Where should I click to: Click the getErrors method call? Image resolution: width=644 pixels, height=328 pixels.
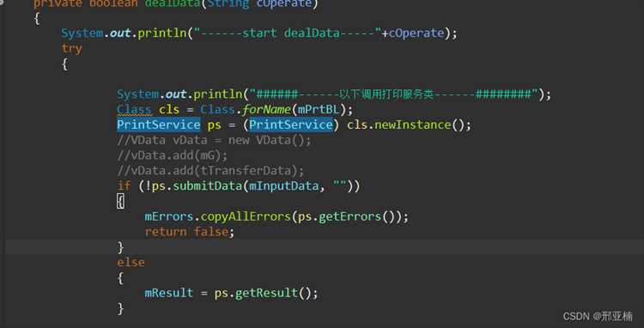click(x=350, y=216)
